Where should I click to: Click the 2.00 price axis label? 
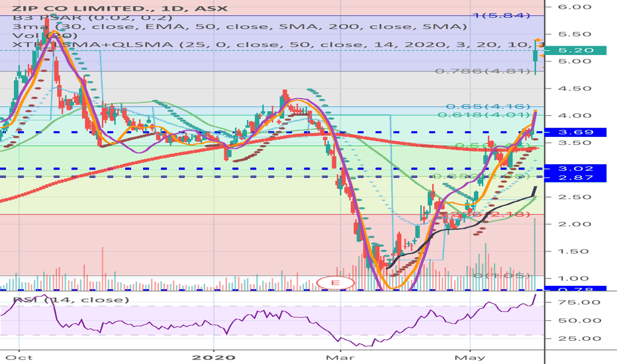[x=575, y=224]
